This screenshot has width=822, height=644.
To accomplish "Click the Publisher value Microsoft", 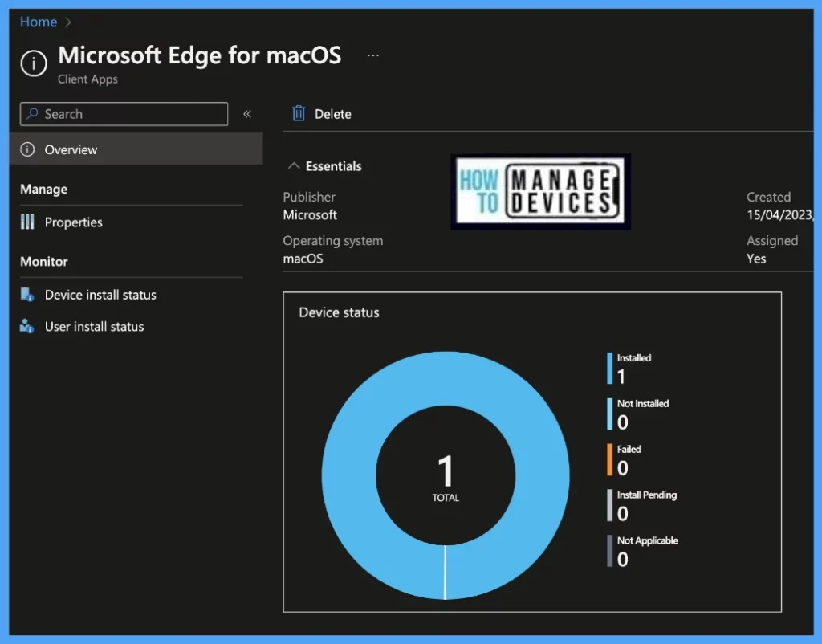I will pyautogui.click(x=310, y=215).
